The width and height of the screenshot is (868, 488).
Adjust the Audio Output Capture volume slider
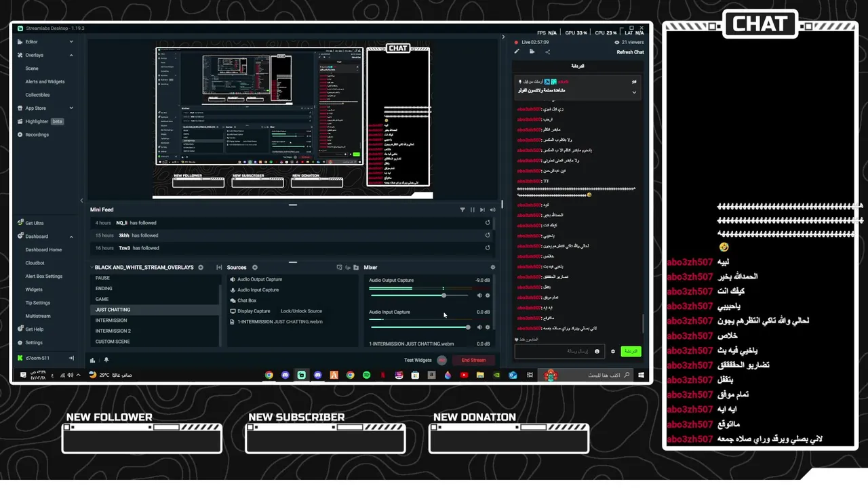(419, 296)
